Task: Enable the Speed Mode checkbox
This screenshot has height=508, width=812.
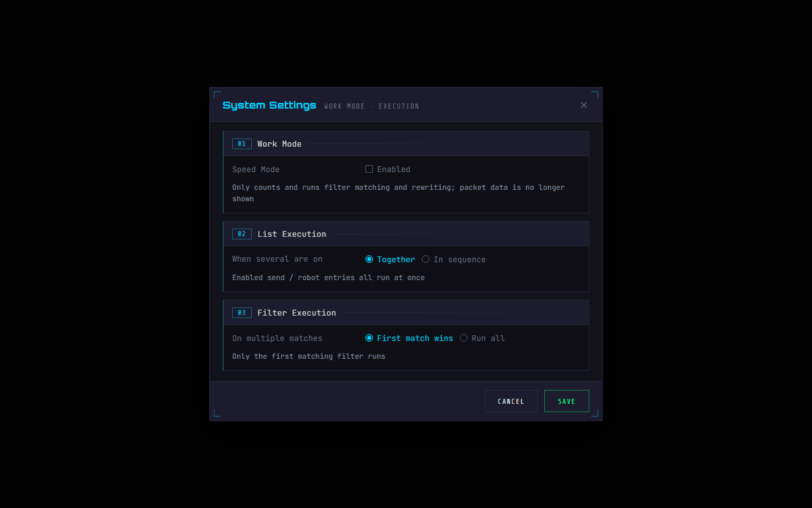Action: coord(369,169)
